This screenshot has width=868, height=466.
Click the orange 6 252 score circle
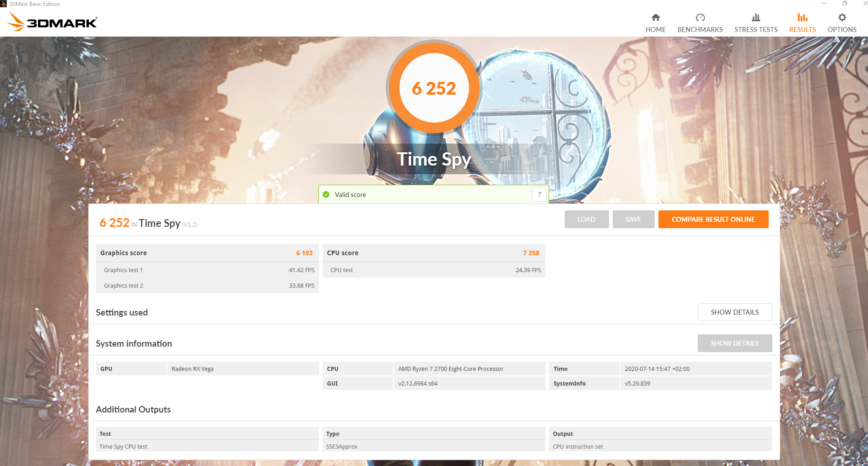(x=434, y=88)
